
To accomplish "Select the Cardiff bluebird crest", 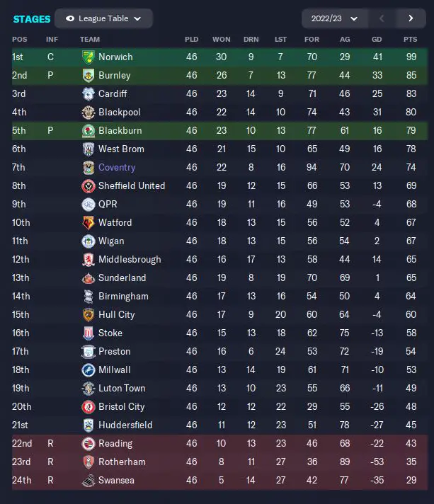I will pos(88,94).
